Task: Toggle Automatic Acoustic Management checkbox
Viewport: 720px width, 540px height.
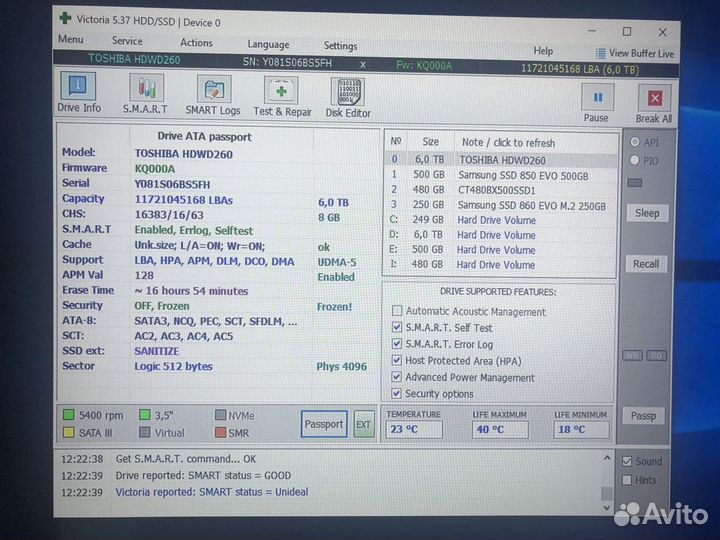Action: pyautogui.click(x=397, y=311)
